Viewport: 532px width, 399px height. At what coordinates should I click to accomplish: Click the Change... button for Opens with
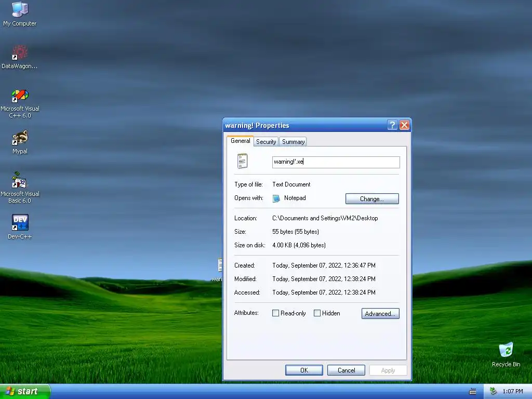pyautogui.click(x=372, y=199)
